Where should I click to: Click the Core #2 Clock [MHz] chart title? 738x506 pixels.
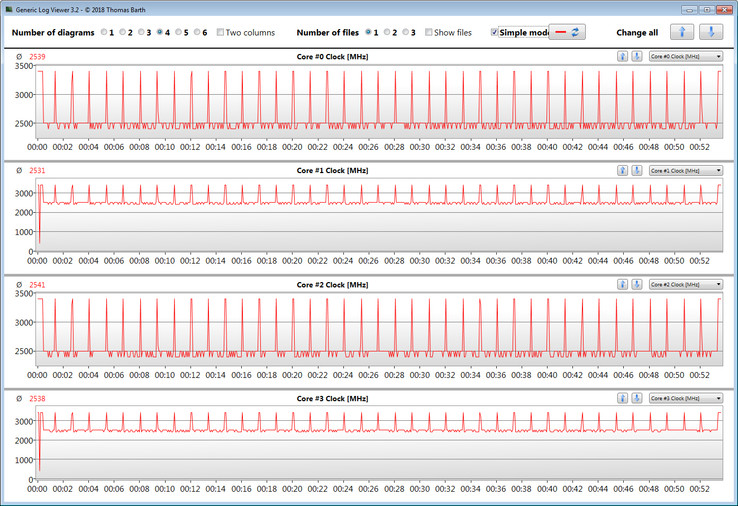pos(332,284)
